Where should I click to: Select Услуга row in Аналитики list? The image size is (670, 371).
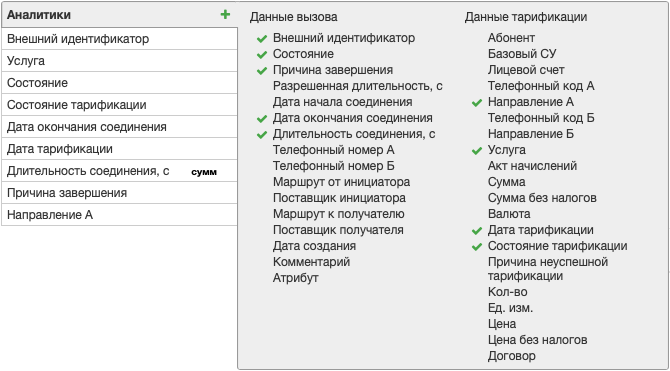[119, 61]
